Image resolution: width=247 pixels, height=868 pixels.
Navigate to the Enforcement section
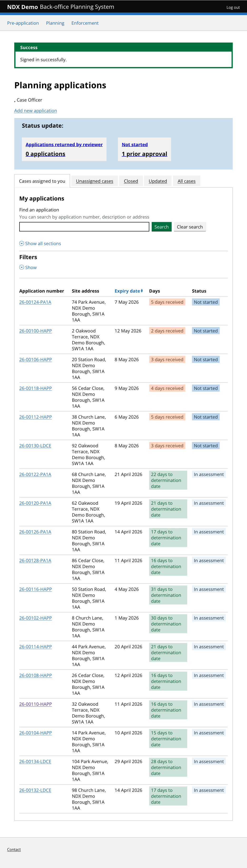coord(85,23)
